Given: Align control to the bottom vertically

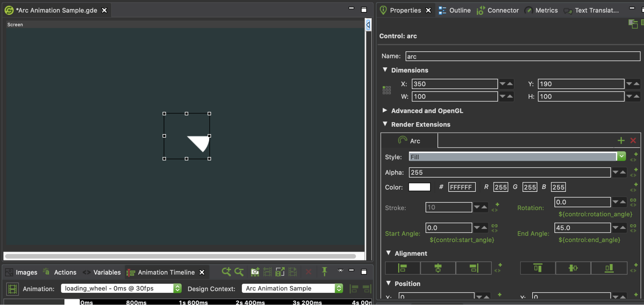Looking at the screenshot, I should click(x=609, y=268).
